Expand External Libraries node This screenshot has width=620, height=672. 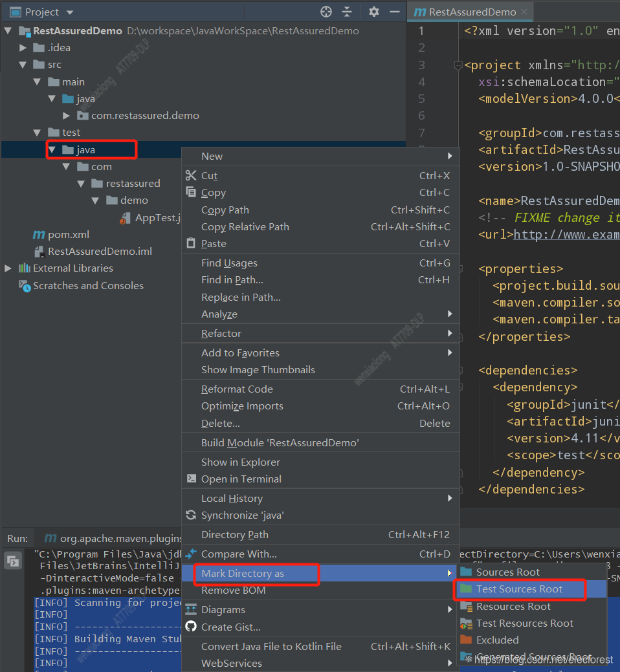8,268
